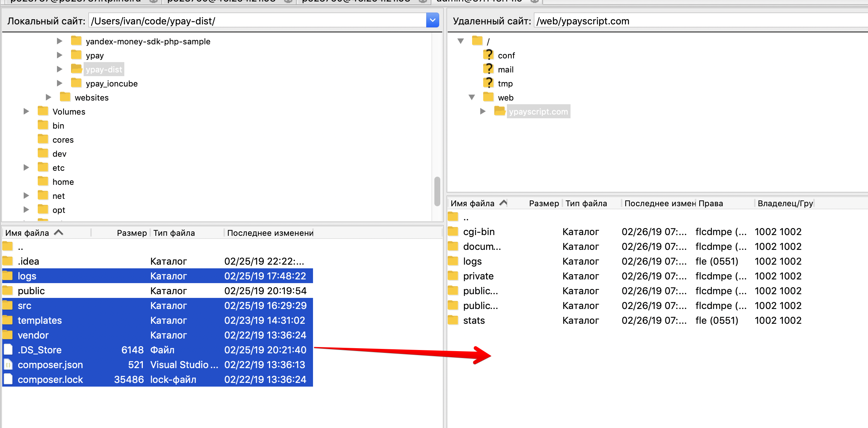Click the cgi-bin remote folder icon
The height and width of the screenshot is (428, 868).
click(453, 232)
